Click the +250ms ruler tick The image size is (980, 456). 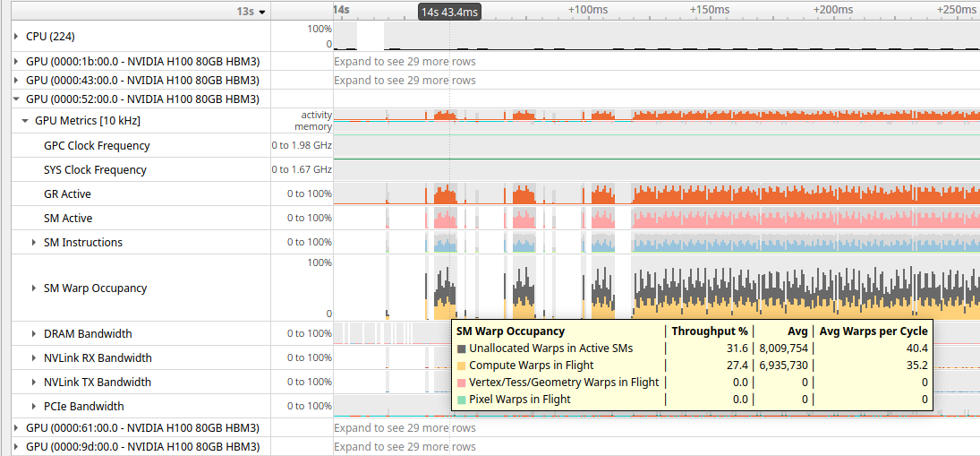tap(956, 9)
